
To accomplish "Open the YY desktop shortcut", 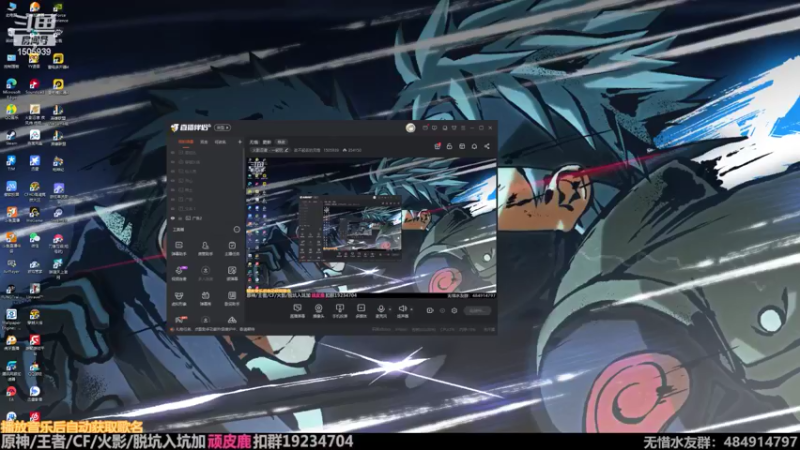I will pyautogui.click(x=34, y=61).
